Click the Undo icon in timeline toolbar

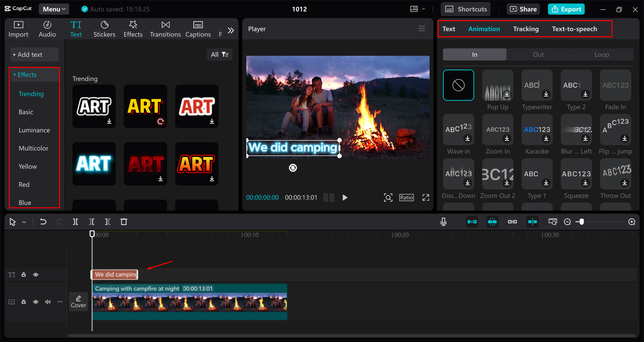(x=43, y=222)
